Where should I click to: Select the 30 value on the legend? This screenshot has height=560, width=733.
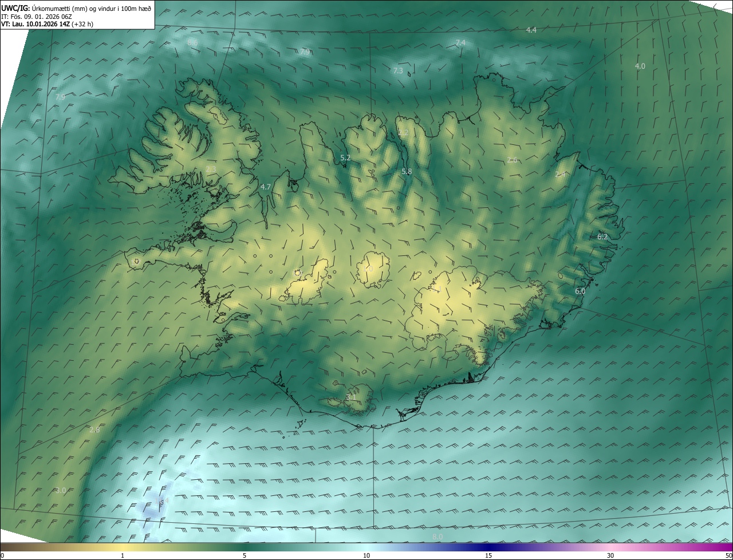coord(610,555)
